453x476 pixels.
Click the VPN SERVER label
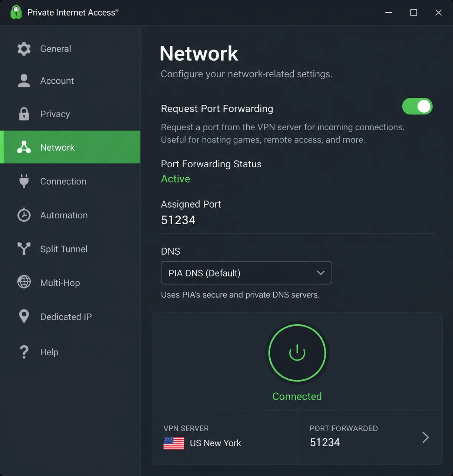186,428
